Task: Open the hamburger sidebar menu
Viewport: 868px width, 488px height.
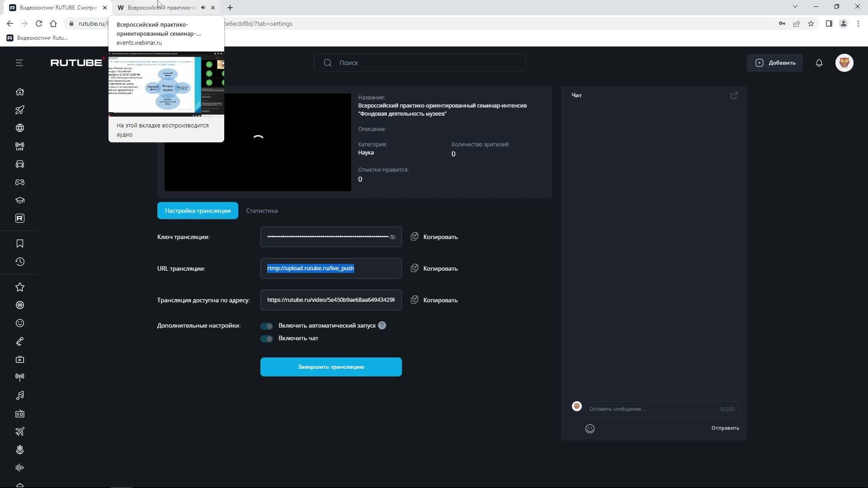Action: (19, 63)
